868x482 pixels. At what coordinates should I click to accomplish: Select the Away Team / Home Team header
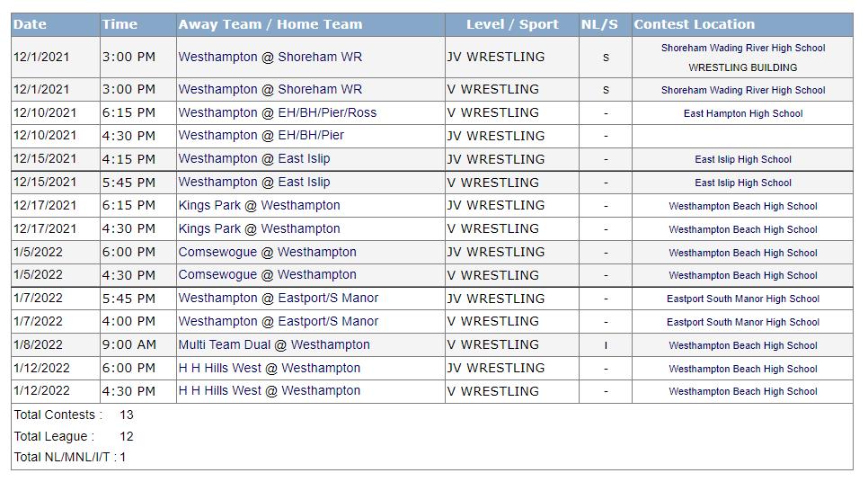click(x=270, y=24)
